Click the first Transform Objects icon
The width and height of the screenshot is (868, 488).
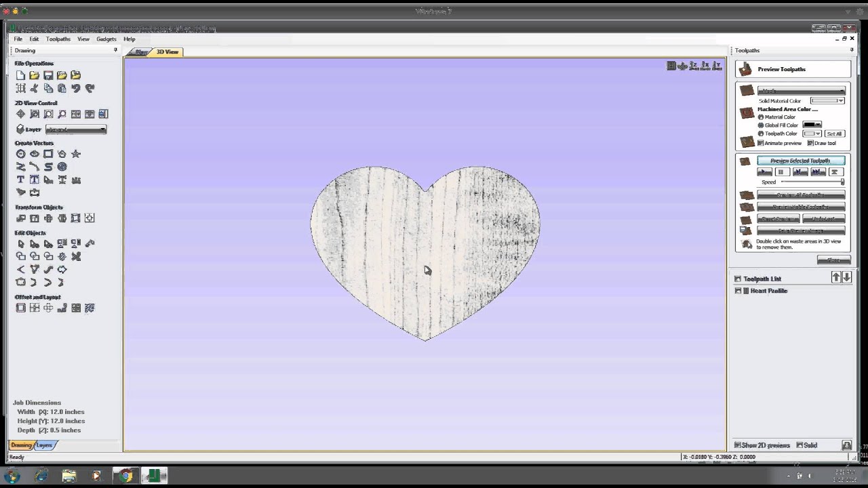[x=20, y=218]
